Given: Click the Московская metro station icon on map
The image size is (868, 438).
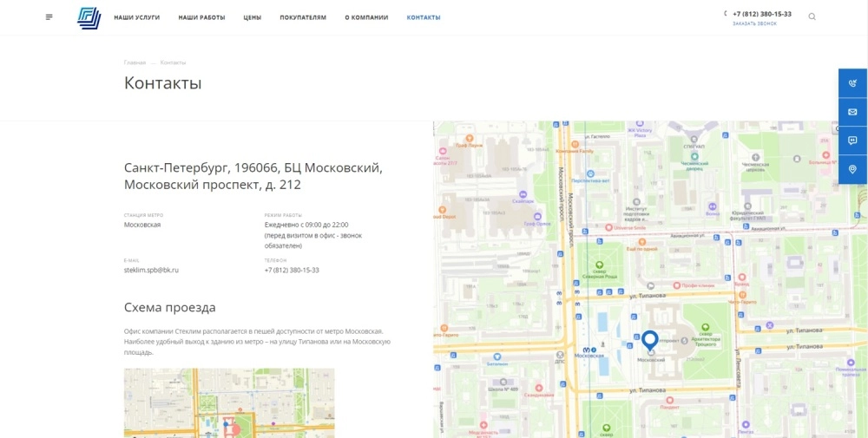Looking at the screenshot, I should point(586,350).
